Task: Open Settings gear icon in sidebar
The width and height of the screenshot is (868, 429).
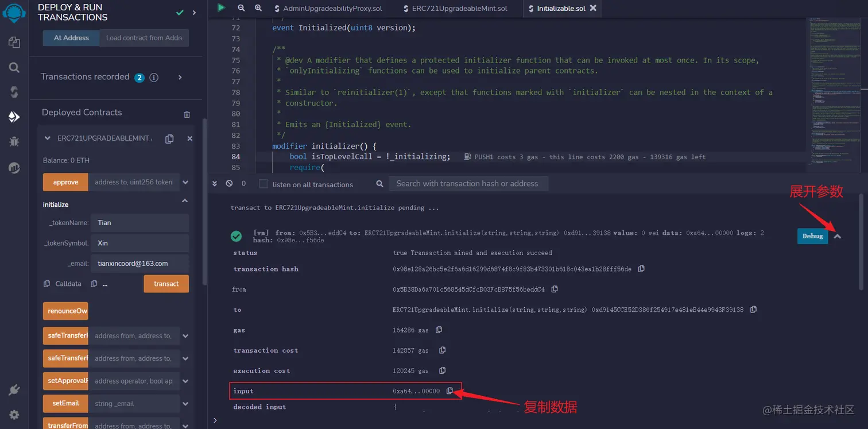Action: 14,415
